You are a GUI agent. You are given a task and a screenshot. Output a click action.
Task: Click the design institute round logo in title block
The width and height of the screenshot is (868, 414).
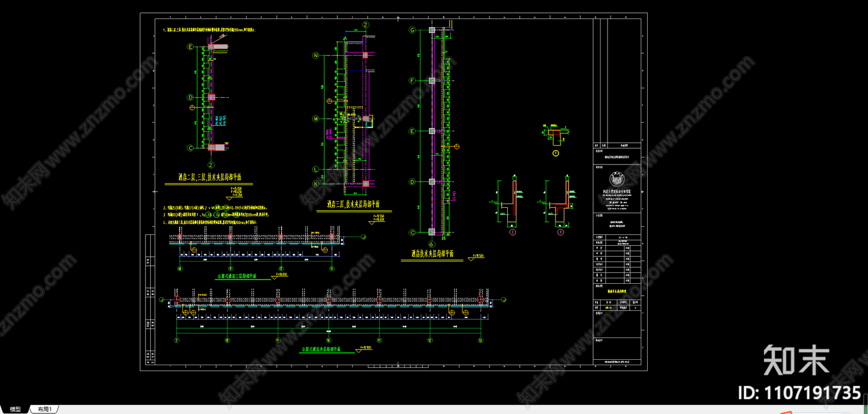pyautogui.click(x=617, y=179)
